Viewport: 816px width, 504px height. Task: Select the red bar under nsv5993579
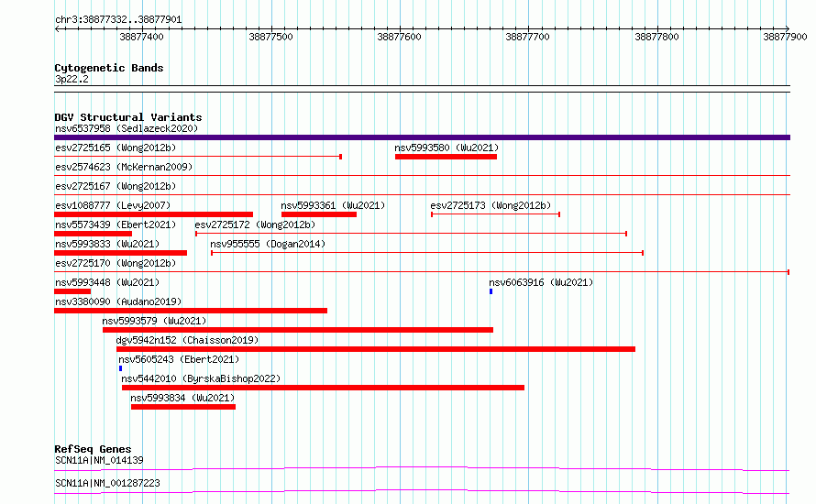pos(298,330)
